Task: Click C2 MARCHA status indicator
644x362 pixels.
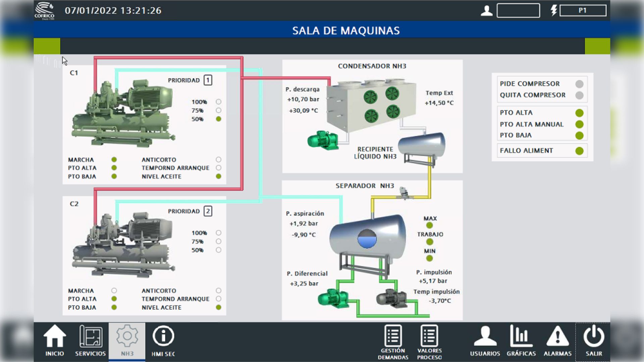Action: (x=114, y=291)
